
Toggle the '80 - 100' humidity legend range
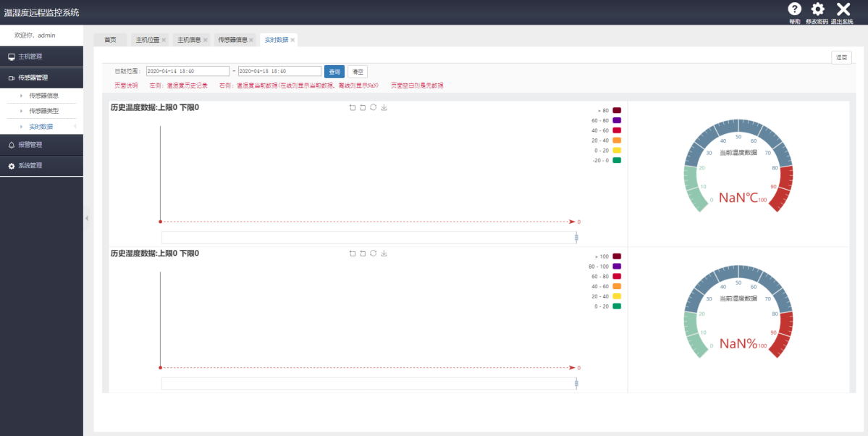click(x=617, y=267)
